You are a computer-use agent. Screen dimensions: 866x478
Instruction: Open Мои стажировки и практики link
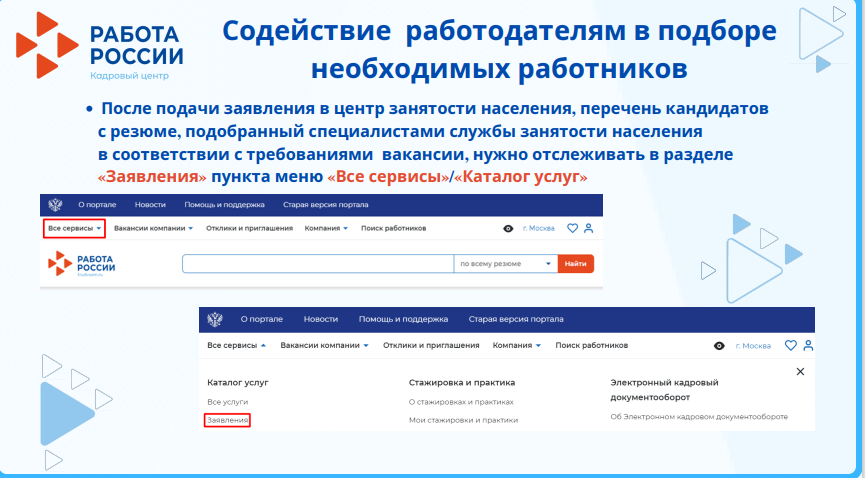[x=463, y=421]
